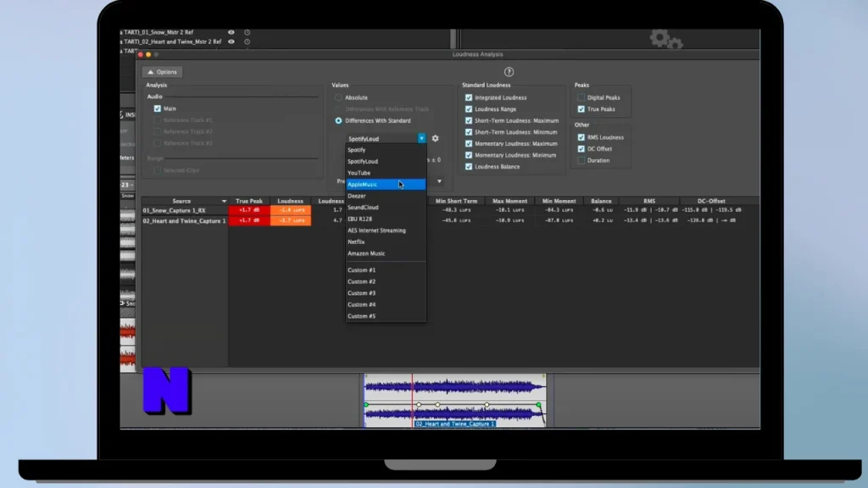This screenshot has height=488, width=868.
Task: Enable Duration checkbox
Action: 581,160
